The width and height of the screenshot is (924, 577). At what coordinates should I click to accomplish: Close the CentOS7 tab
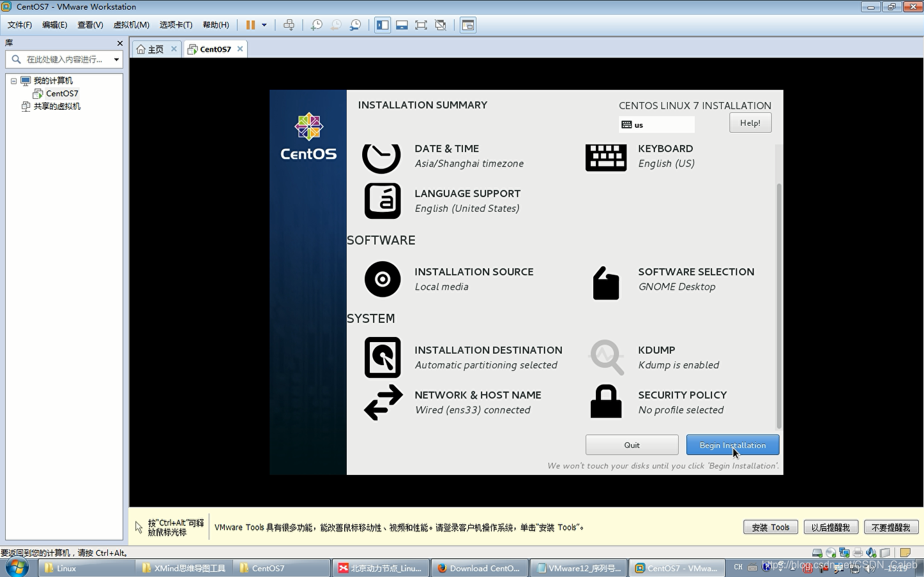(x=240, y=49)
